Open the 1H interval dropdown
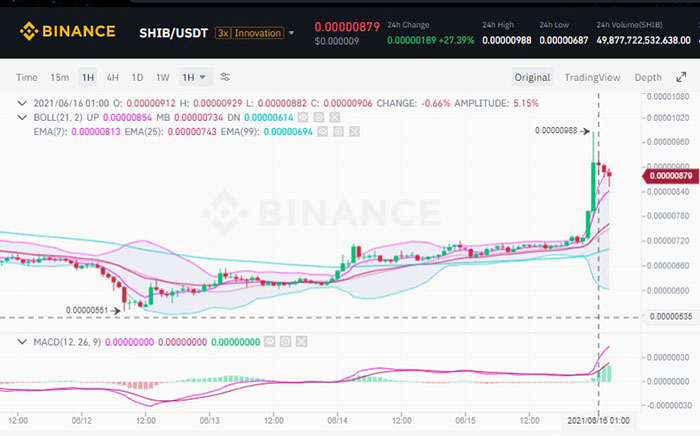Viewport: 700px width, 436px height. (194, 77)
